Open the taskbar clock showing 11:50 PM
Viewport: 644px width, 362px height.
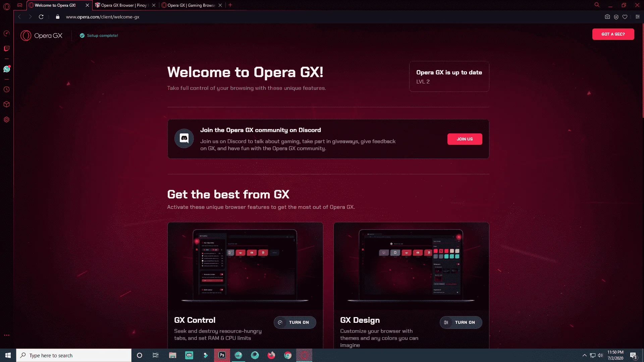coord(615,355)
